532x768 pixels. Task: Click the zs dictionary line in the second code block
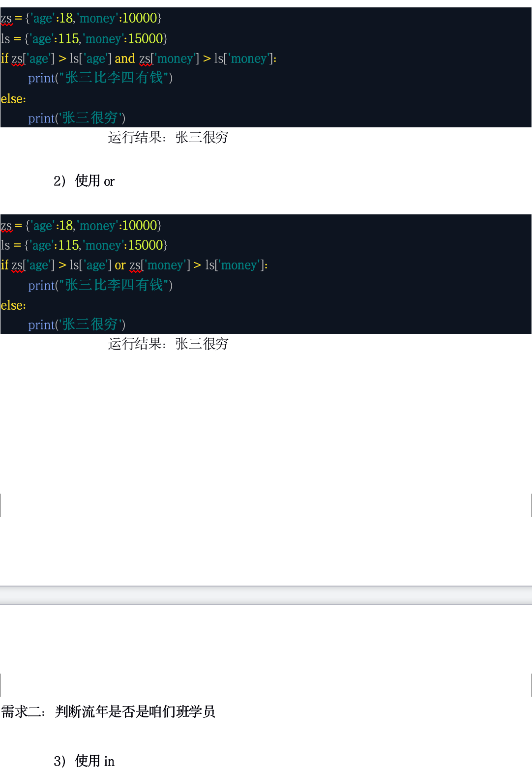pyautogui.click(x=81, y=226)
